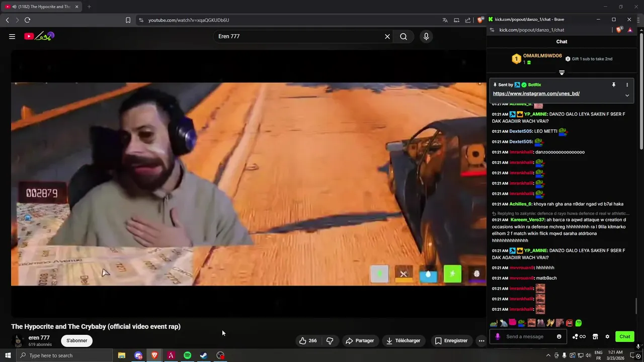Reload the YouTube page
Viewport: 644px width, 362px height.
27,20
